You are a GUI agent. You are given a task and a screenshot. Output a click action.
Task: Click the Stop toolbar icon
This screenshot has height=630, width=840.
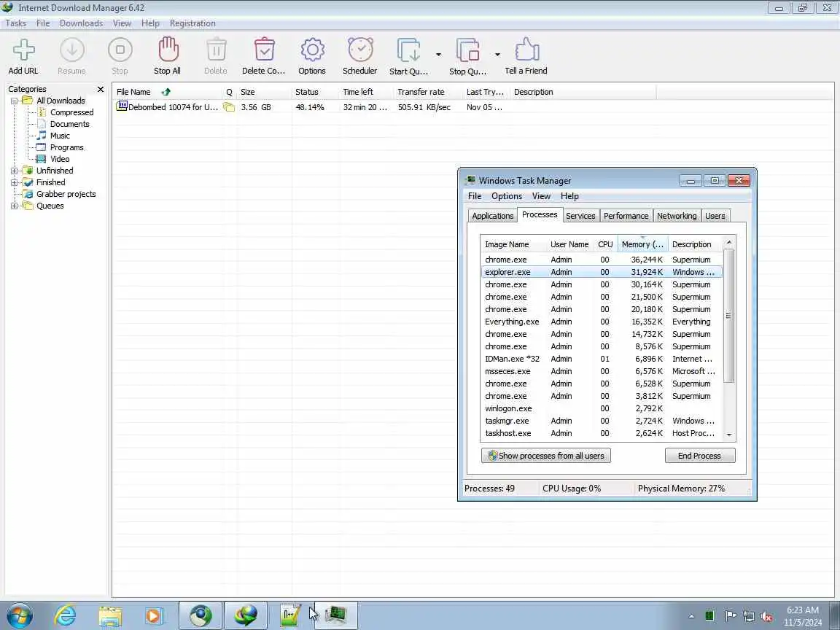120,50
